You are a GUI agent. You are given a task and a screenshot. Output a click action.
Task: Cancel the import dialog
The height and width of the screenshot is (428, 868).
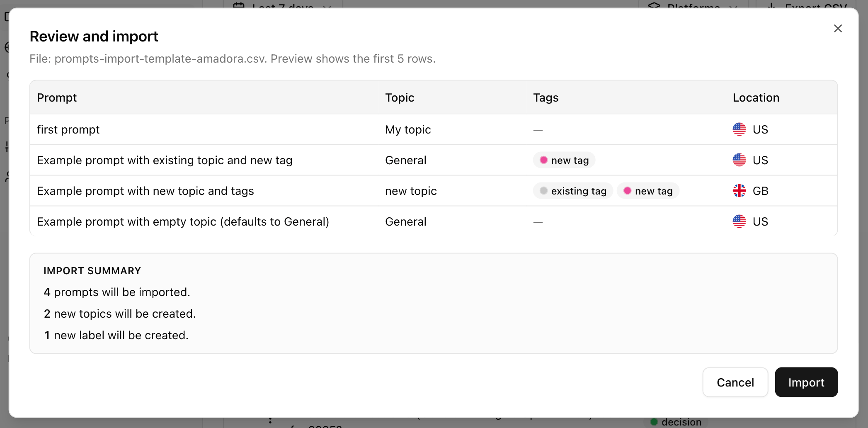[735, 382]
